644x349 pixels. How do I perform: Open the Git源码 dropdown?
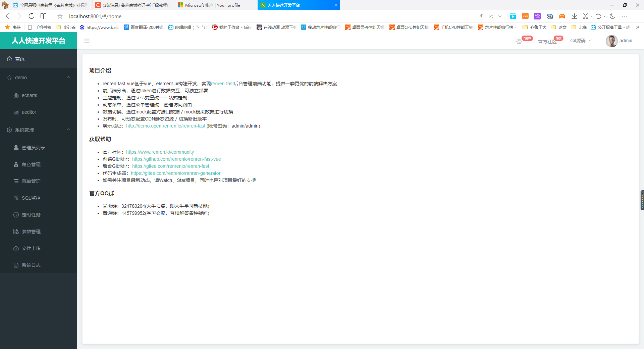(580, 41)
